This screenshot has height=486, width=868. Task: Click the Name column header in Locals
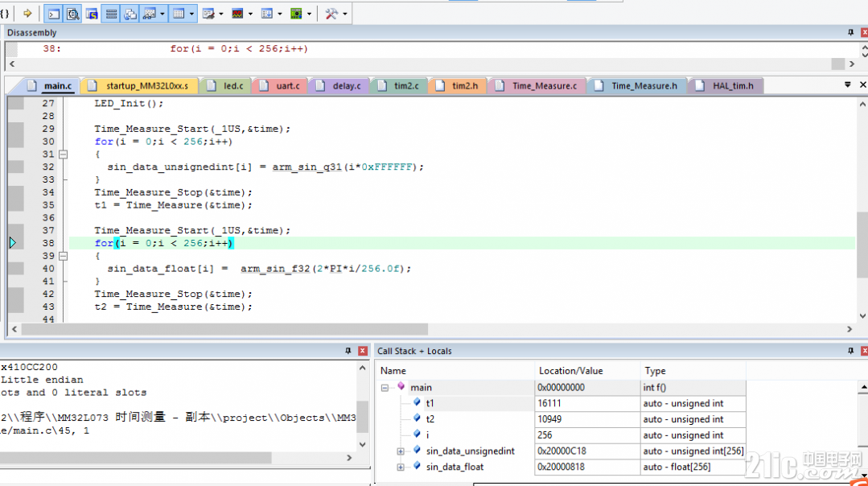point(455,371)
